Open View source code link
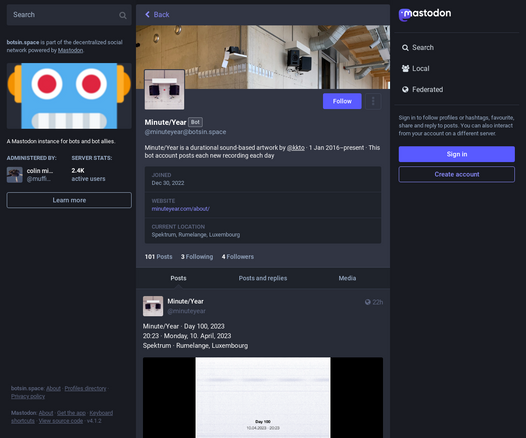The width and height of the screenshot is (526, 438). 61,421
